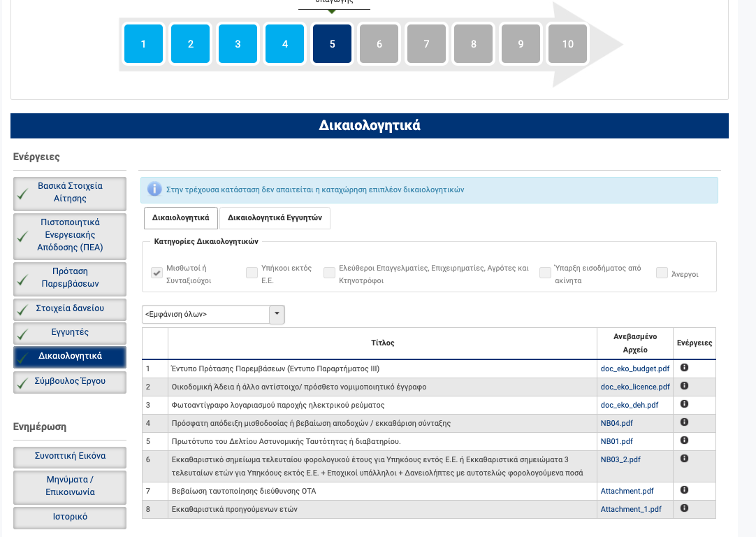The width and height of the screenshot is (756, 537).
Task: Switch to Δικαιολογητικά tab
Action: 181,217
